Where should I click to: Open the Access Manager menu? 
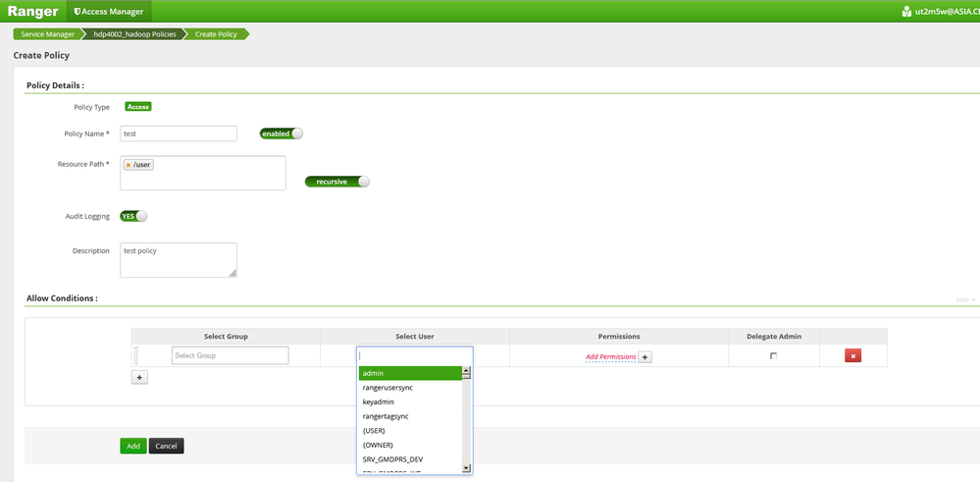pyautogui.click(x=109, y=11)
